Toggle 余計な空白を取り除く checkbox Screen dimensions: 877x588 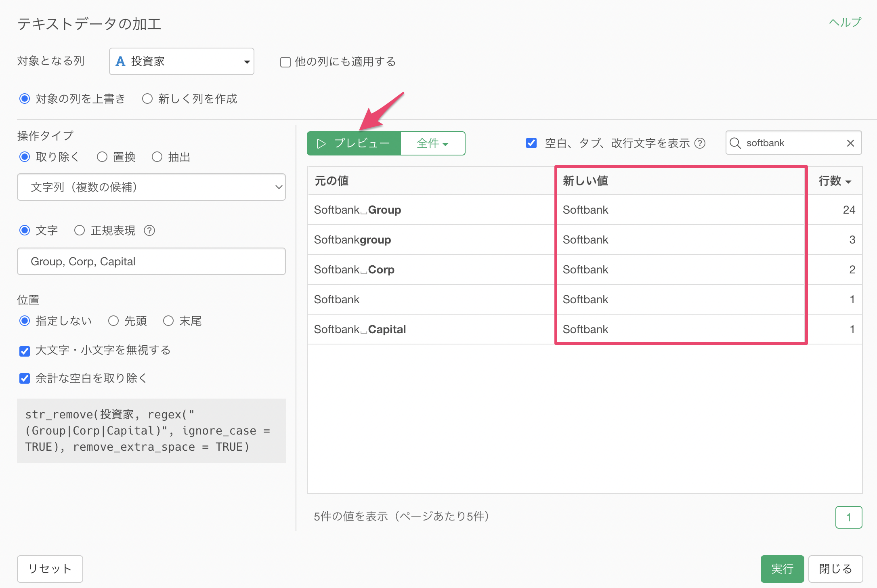tap(25, 378)
